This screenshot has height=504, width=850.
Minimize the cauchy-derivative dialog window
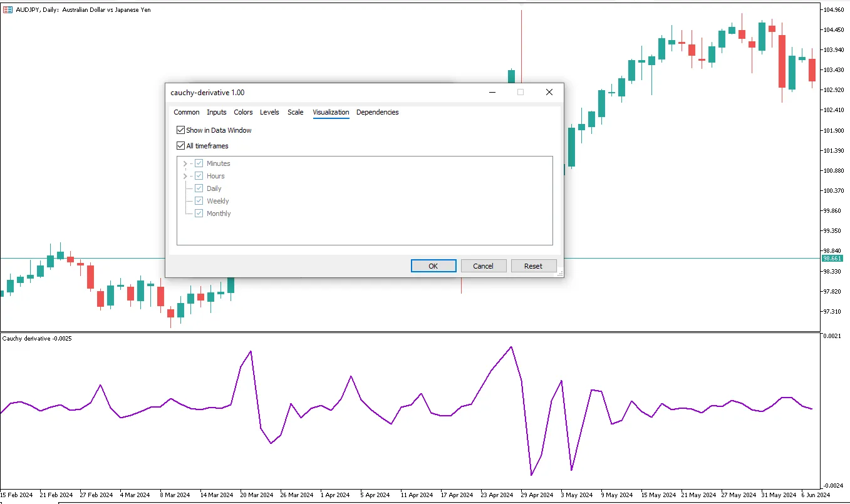click(x=492, y=92)
